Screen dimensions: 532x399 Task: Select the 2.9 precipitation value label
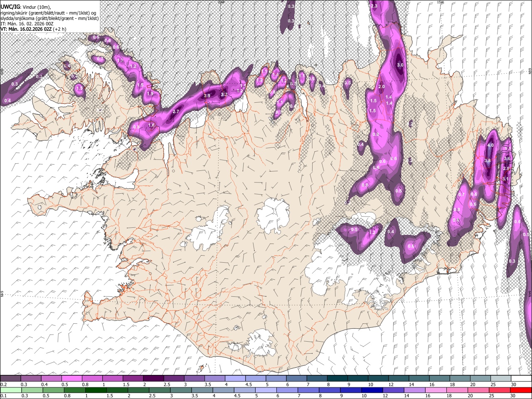[207, 96]
